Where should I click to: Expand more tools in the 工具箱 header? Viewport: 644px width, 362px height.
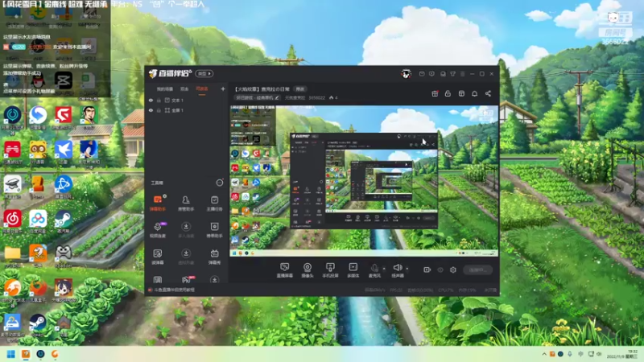pyautogui.click(x=220, y=183)
